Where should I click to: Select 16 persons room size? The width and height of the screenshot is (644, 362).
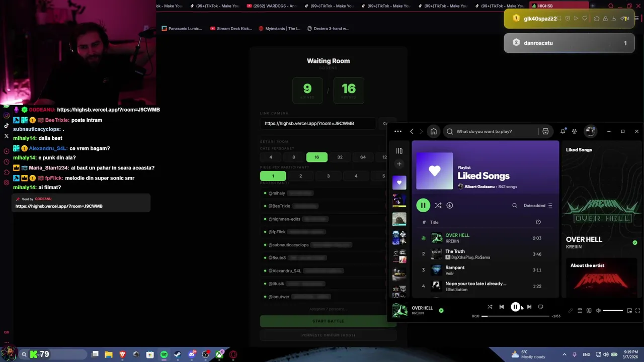coord(316,157)
